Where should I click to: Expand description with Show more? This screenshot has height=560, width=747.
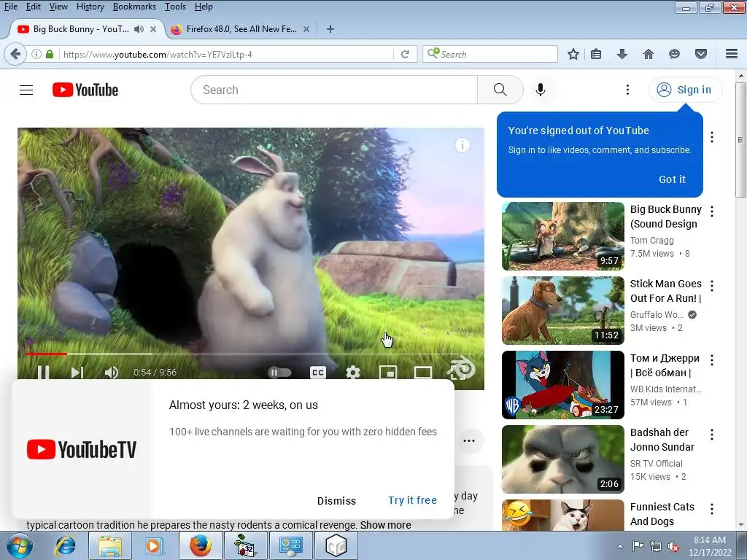coord(385,525)
